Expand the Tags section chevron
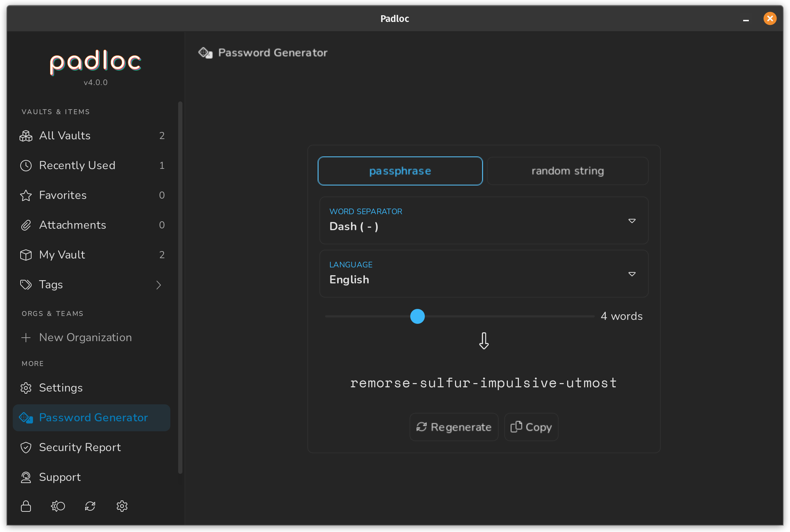Viewport: 790px width, 532px height. (159, 284)
